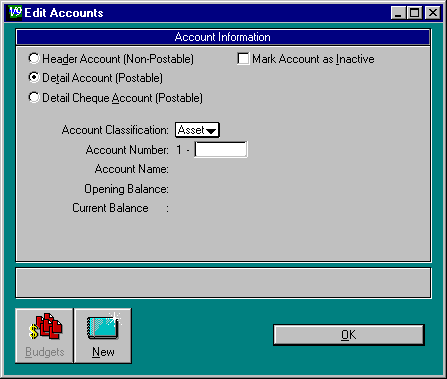Click the application icon in the title bar
The width and height of the screenshot is (447, 379).
click(15, 13)
